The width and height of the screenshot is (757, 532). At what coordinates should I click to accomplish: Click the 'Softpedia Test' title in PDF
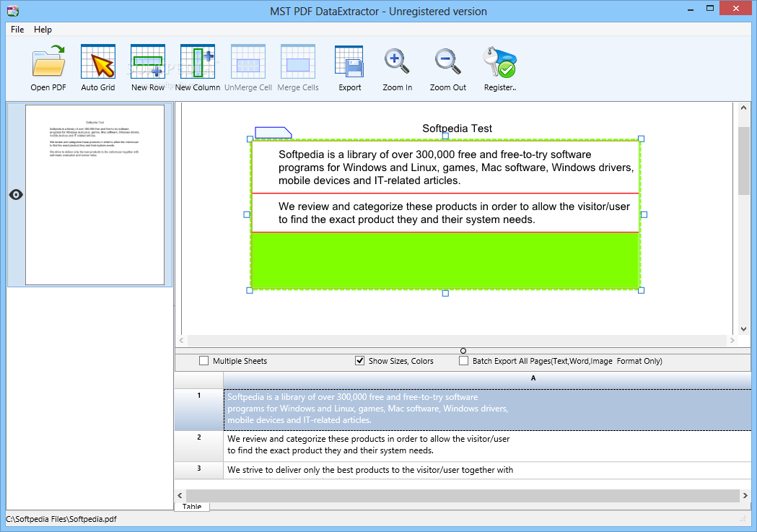click(458, 128)
